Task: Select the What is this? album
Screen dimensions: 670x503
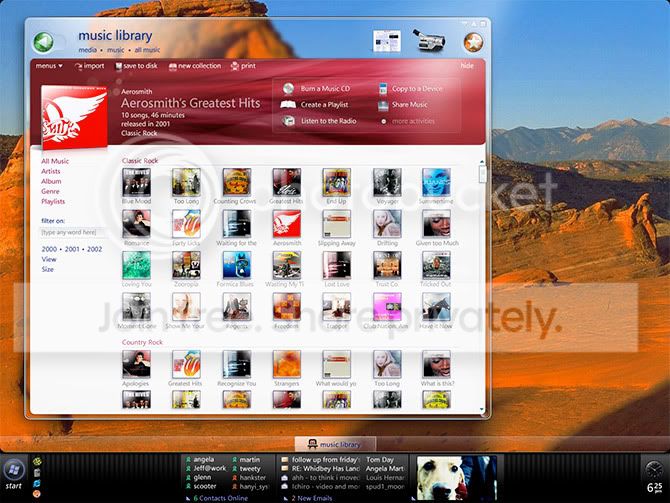Action: pos(437,368)
